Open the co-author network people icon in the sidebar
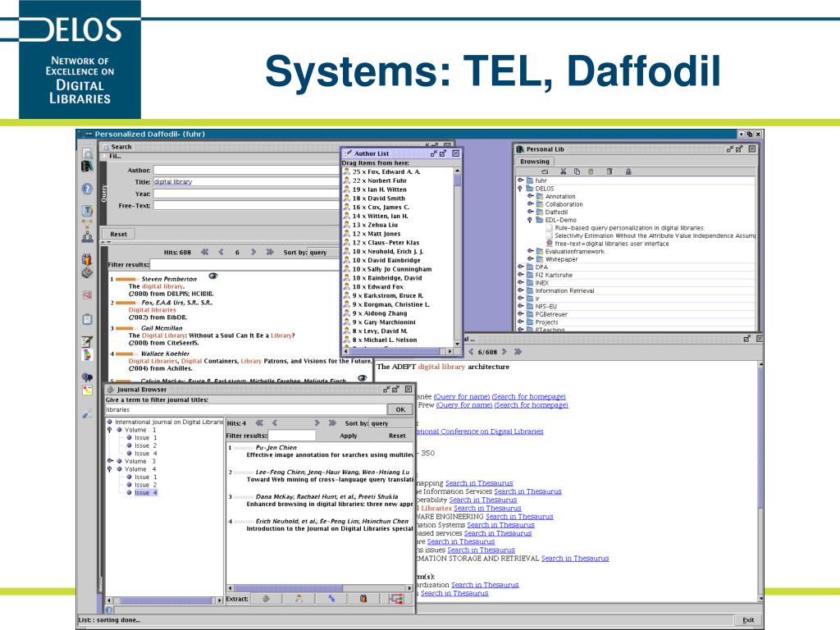Image resolution: width=840 pixels, height=630 pixels. pyautogui.click(x=87, y=236)
